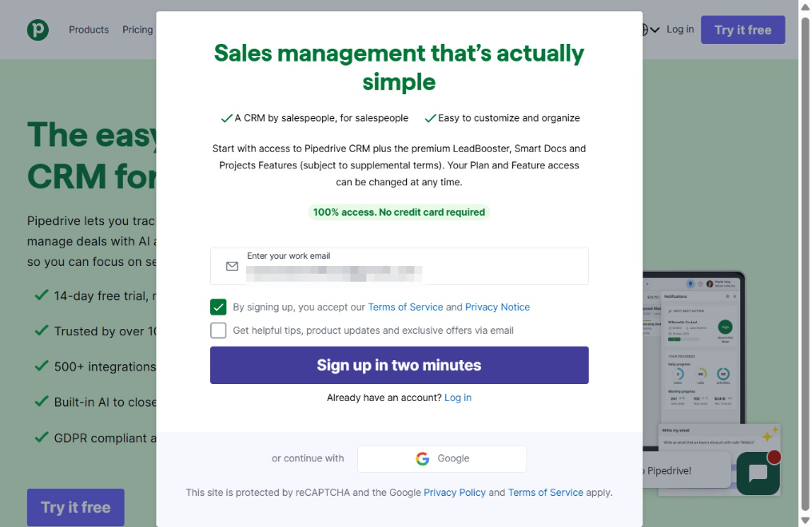Open the Privacy Notice link
812x527 pixels.
(497, 307)
